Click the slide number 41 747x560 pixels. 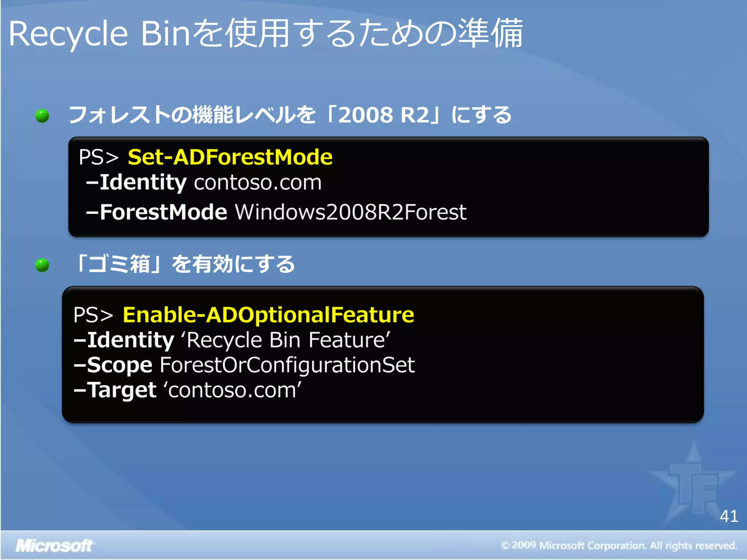click(729, 516)
